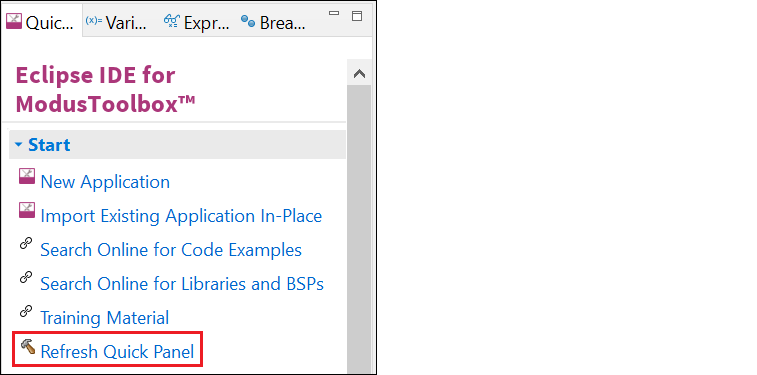Click the Eclipse IDE for ModusToolbox heading
Screen dimensions: 757x375
(105, 89)
